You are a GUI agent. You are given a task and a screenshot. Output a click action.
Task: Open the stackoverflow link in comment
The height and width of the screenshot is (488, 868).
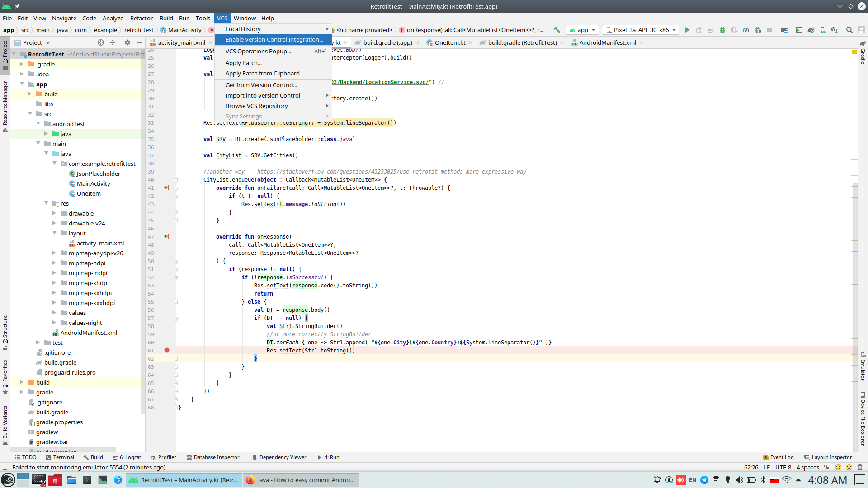[x=392, y=172]
